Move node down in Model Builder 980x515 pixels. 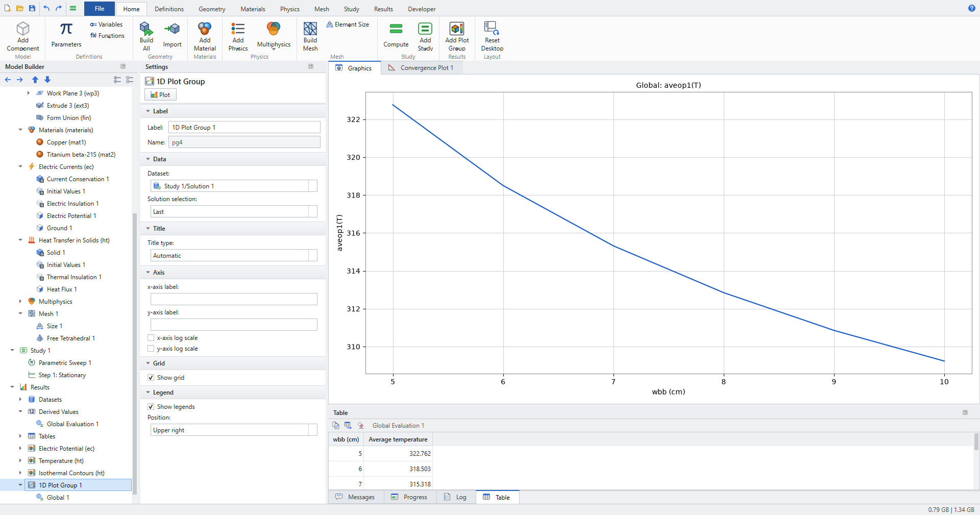47,80
